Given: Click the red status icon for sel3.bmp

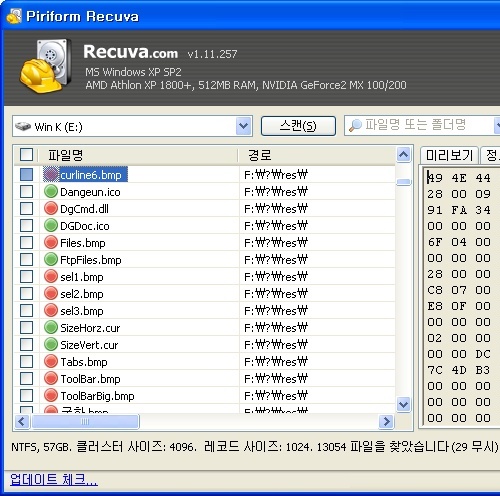Looking at the screenshot, I should point(51,311).
